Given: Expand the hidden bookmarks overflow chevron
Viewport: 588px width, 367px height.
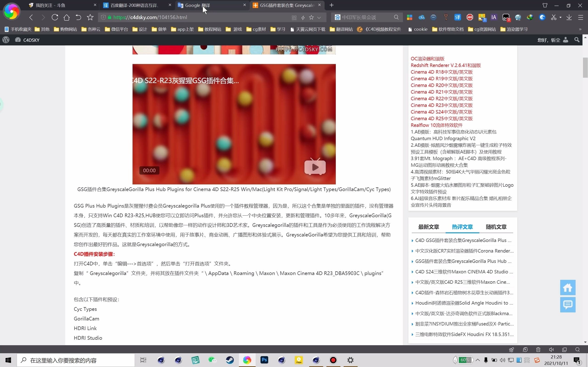Looking at the screenshot, I should click(x=580, y=29).
